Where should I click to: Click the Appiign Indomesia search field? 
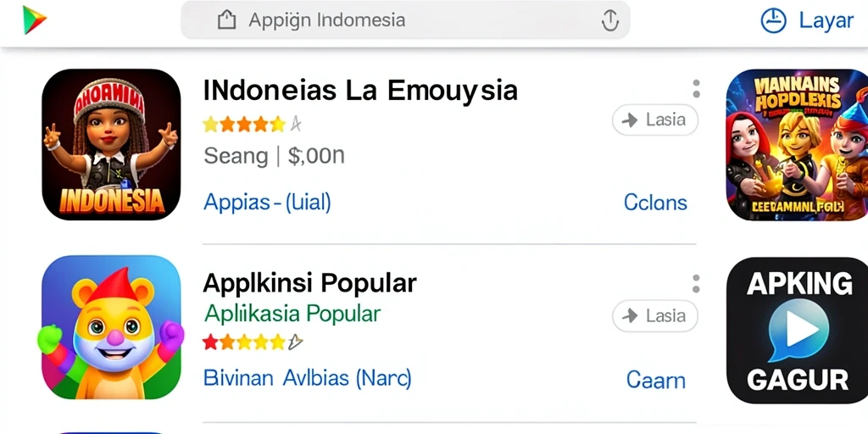click(405, 20)
